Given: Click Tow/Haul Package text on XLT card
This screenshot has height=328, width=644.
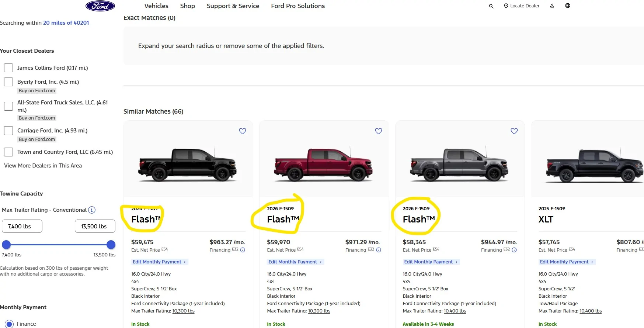Looking at the screenshot, I should 558,304.
